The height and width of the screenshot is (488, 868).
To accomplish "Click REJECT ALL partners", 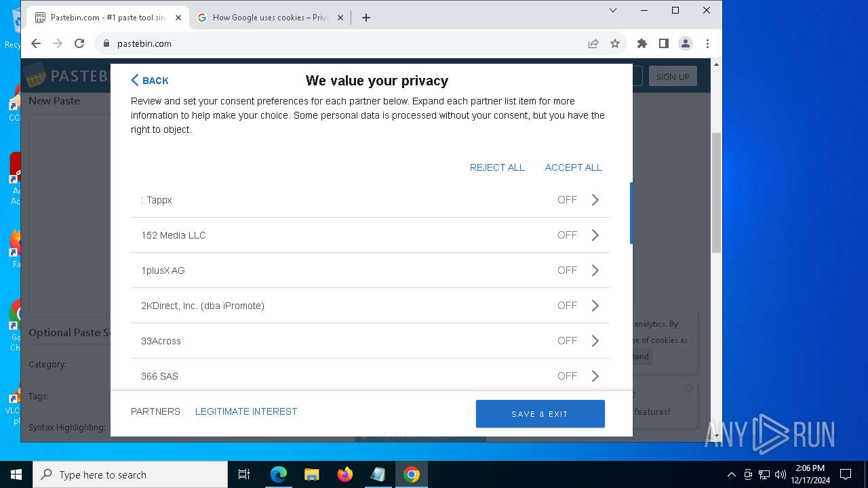I will 497,167.
